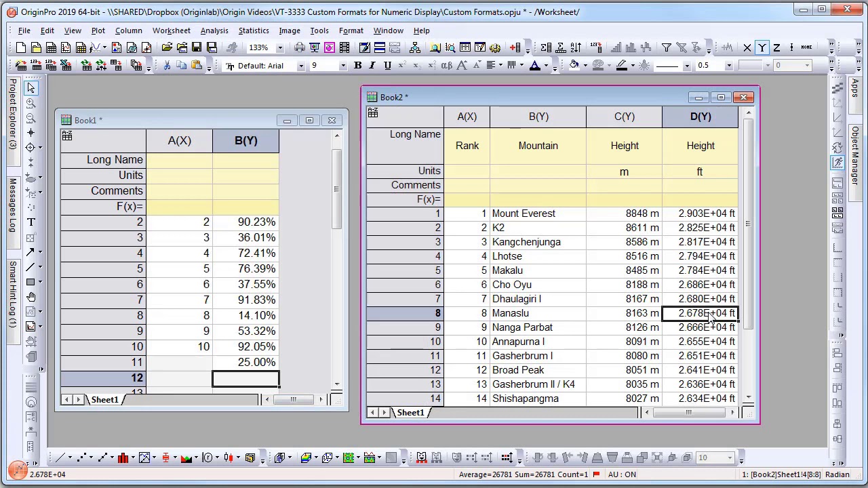868x488 pixels.
Task: Click the New Project icon
Action: (x=21, y=47)
